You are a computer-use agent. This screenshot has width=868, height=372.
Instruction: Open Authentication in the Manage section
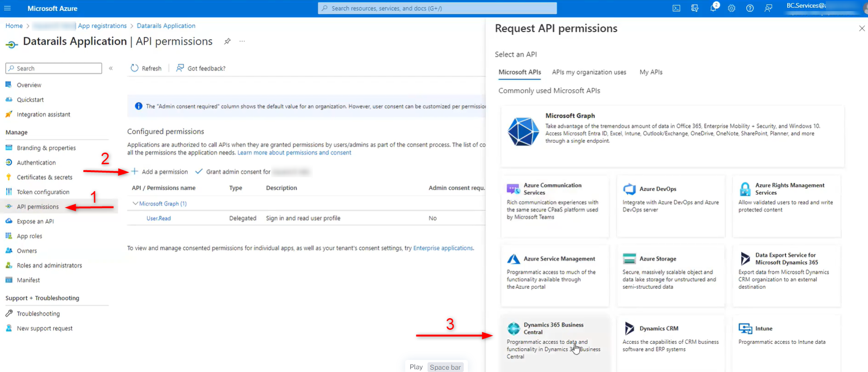[x=36, y=163]
